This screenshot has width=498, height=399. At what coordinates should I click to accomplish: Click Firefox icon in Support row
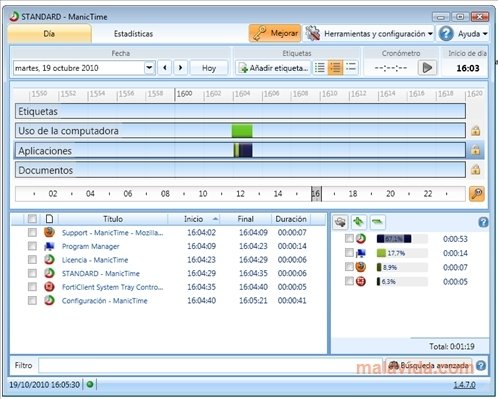49,232
